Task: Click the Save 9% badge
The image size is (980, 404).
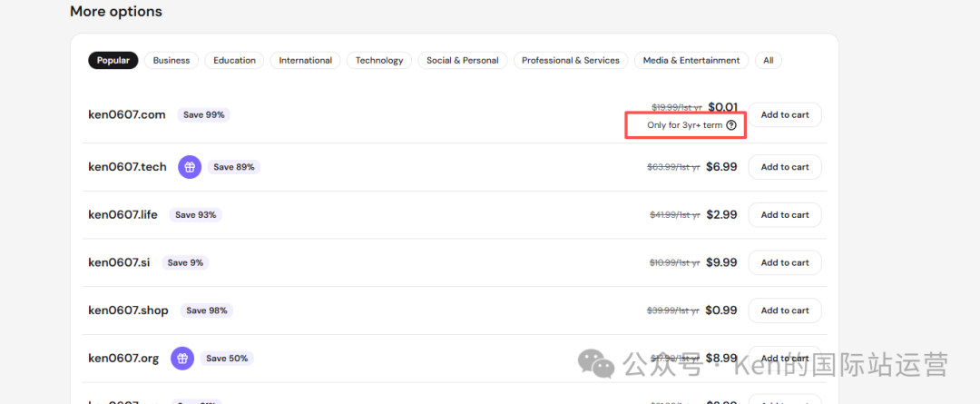Action: [186, 262]
